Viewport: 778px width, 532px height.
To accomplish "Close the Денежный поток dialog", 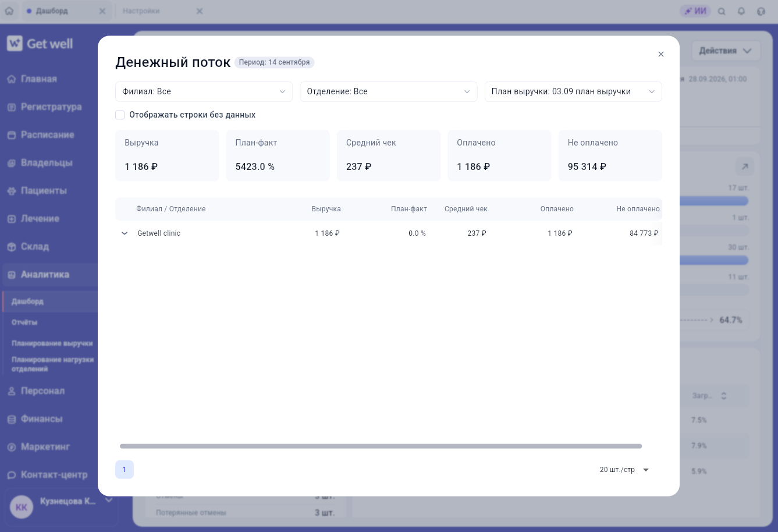I will click(x=660, y=54).
